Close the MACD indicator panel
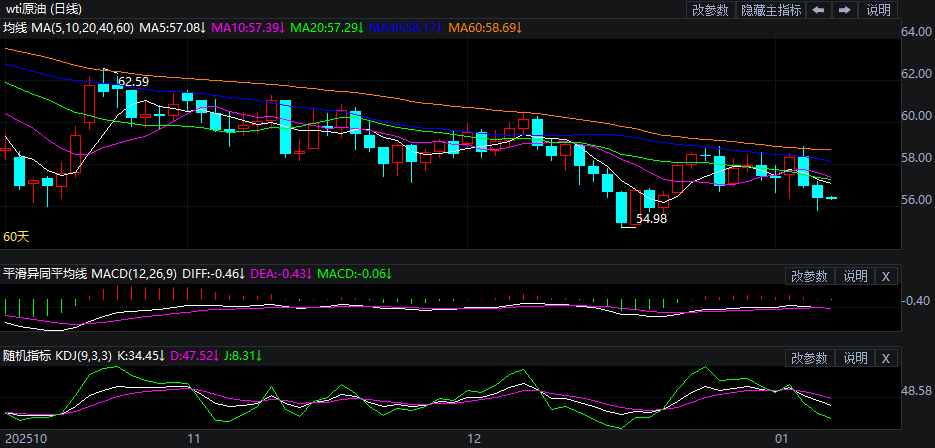 [x=886, y=276]
